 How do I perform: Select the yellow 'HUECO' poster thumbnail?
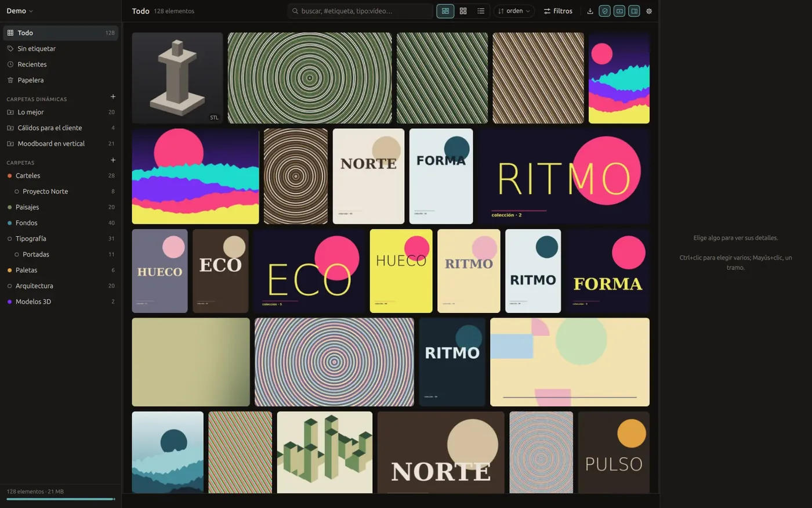[401, 271]
